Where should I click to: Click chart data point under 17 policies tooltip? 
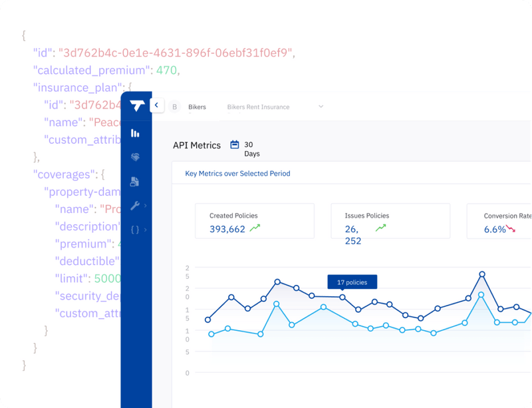pyautogui.click(x=343, y=297)
